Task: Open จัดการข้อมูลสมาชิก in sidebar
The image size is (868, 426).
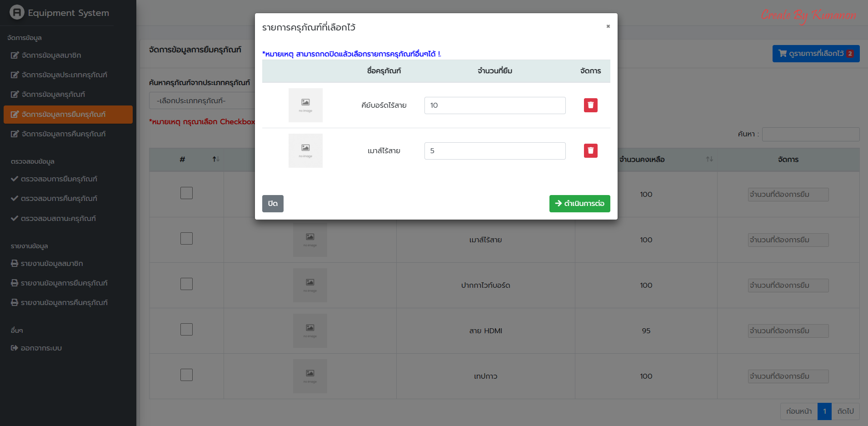Action: [x=51, y=55]
